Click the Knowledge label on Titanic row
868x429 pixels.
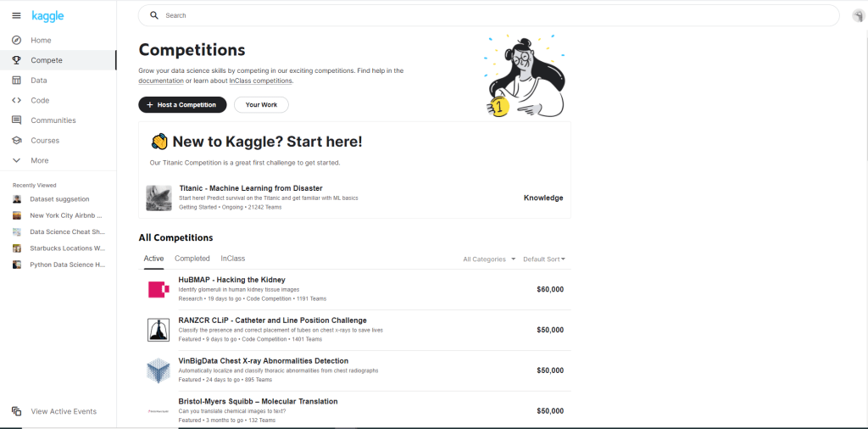pyautogui.click(x=543, y=198)
